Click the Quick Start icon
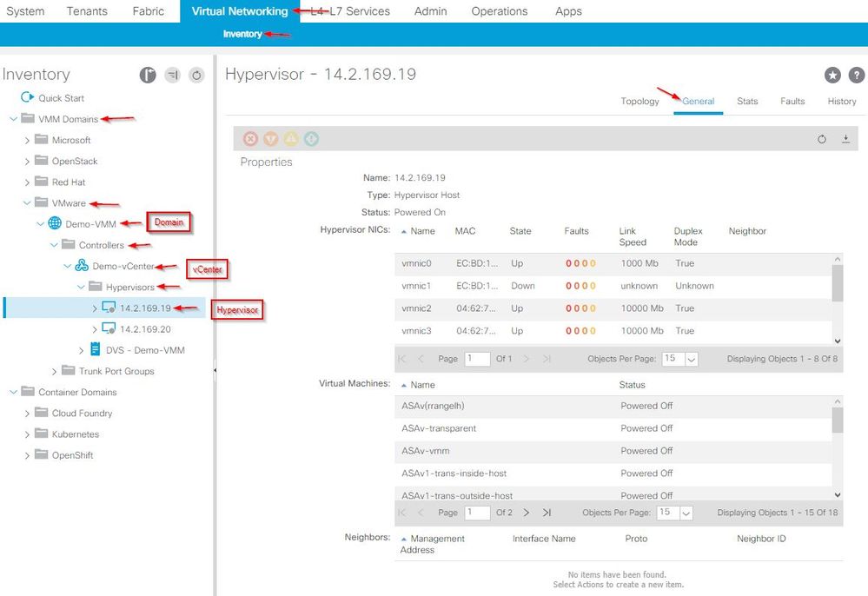The width and height of the screenshot is (868, 596). click(x=27, y=97)
